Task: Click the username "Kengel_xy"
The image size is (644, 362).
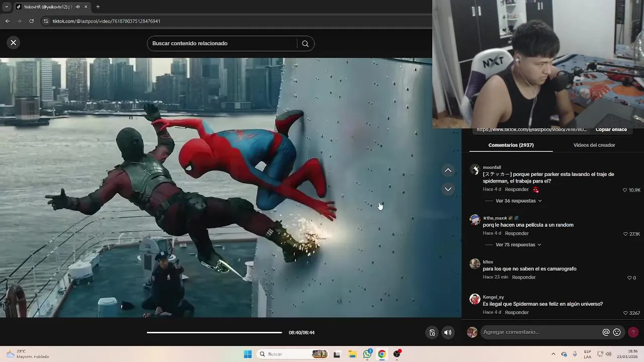Action: [493, 297]
